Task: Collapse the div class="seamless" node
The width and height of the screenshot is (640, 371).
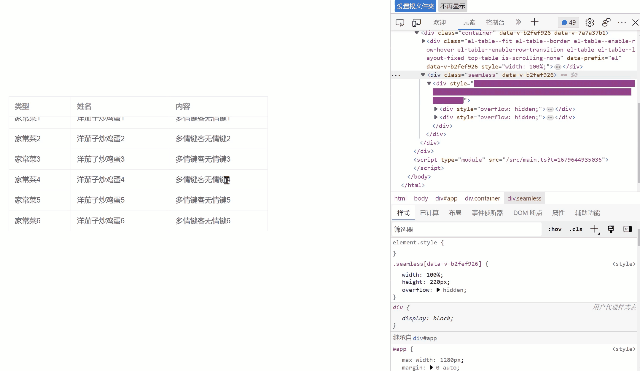Action: point(423,75)
